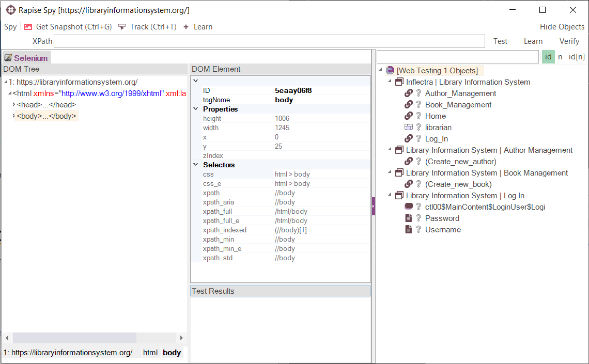The image size is (589, 364).
Task: Toggle the id filter button
Action: pos(548,57)
